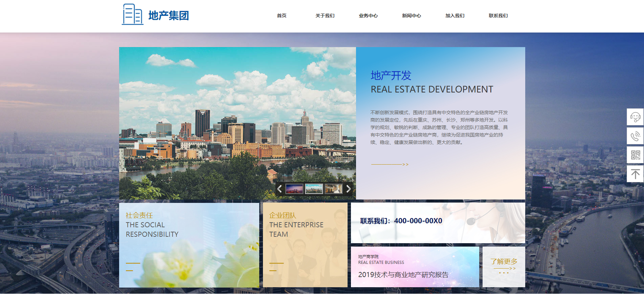The image size is (644, 294).
Task: Show the QR code sidebar icon
Action: click(635, 155)
